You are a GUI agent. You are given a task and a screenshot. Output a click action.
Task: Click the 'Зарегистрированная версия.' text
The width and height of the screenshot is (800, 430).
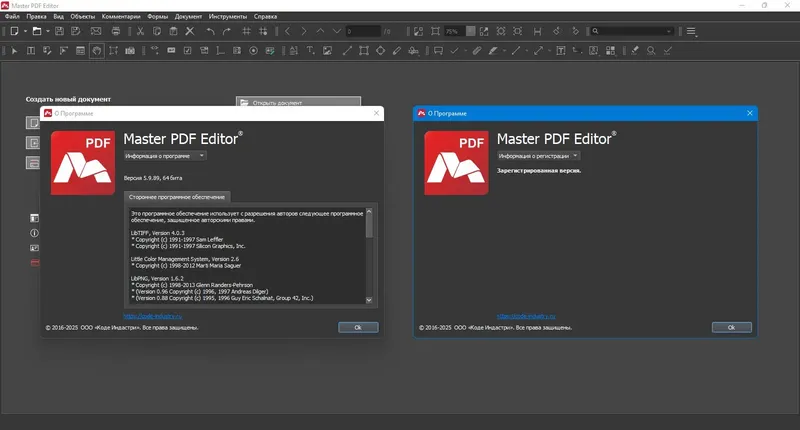pos(539,171)
